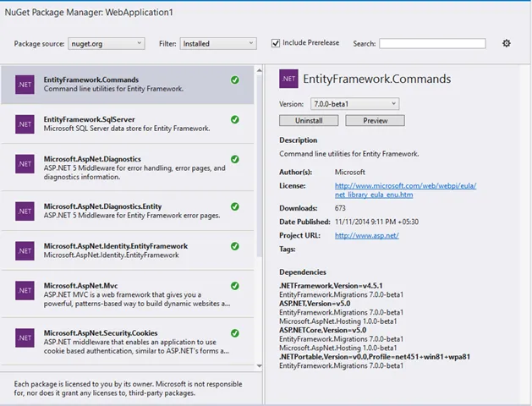Click the Microsoft.AspNet.Mvc package icon
532x406 pixels.
pyautogui.click(x=25, y=290)
